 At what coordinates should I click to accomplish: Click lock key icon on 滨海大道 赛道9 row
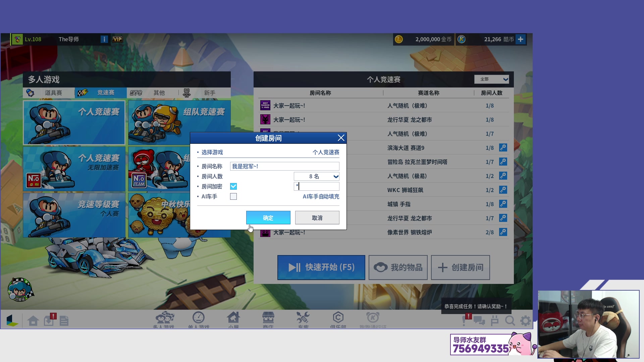(x=503, y=147)
